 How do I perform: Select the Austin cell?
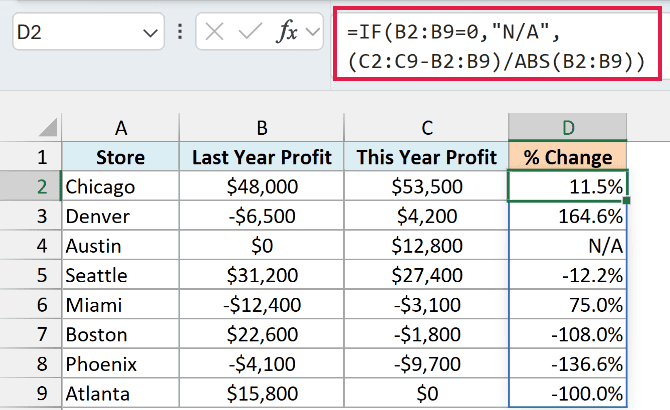click(x=120, y=245)
